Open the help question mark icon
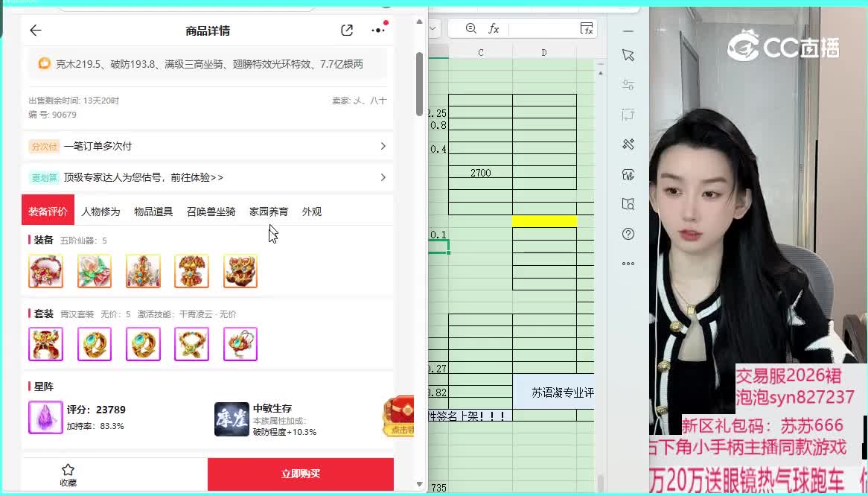The height and width of the screenshot is (496, 868). [x=628, y=234]
